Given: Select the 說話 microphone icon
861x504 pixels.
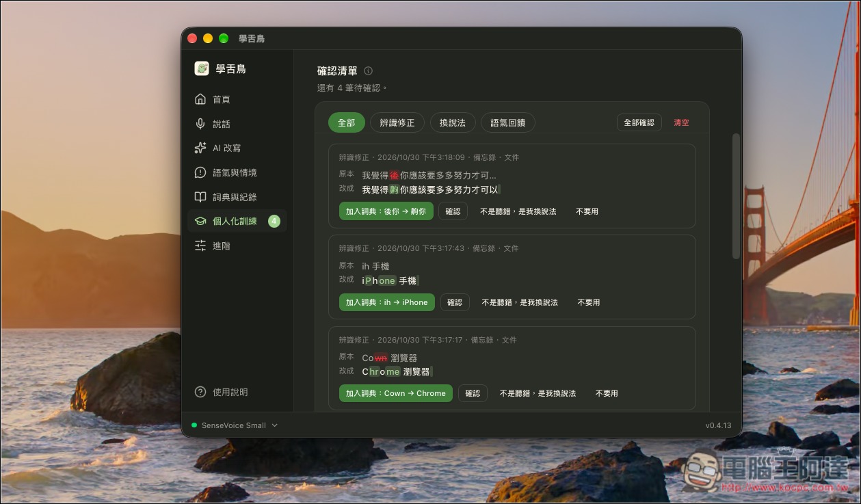Looking at the screenshot, I should (x=200, y=124).
